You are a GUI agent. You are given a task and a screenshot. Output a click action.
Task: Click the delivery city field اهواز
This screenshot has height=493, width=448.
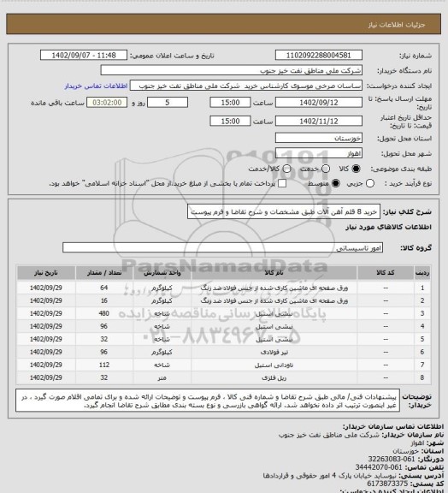click(319, 153)
